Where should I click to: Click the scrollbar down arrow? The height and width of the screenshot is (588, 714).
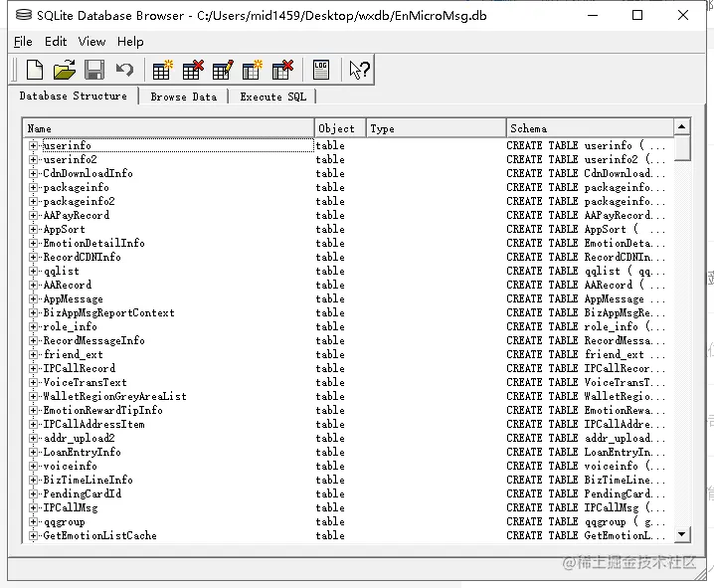click(x=681, y=534)
